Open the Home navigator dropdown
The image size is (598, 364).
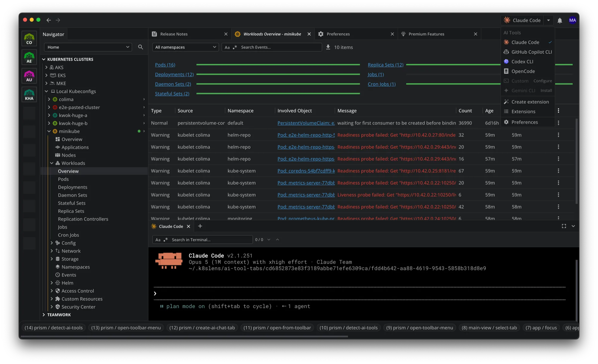88,47
